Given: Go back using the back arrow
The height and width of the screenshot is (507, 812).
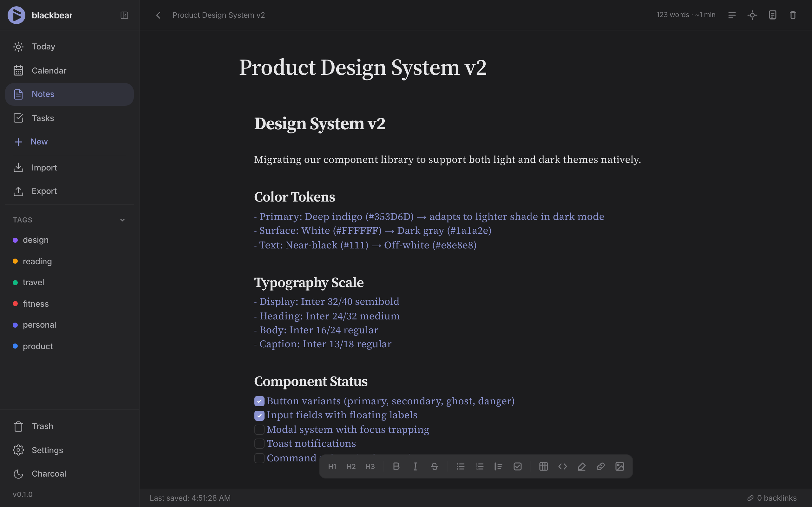Looking at the screenshot, I should click(158, 15).
